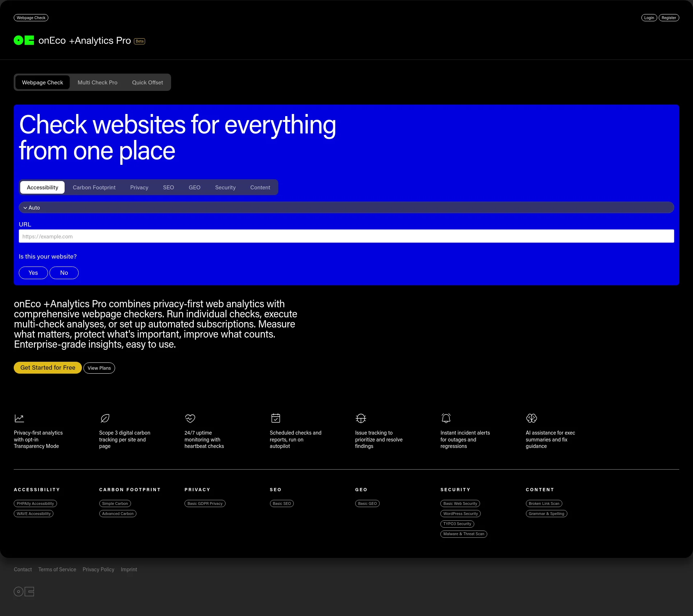
Task: Click the uptime heartbeat monitor icon
Action: [190, 418]
